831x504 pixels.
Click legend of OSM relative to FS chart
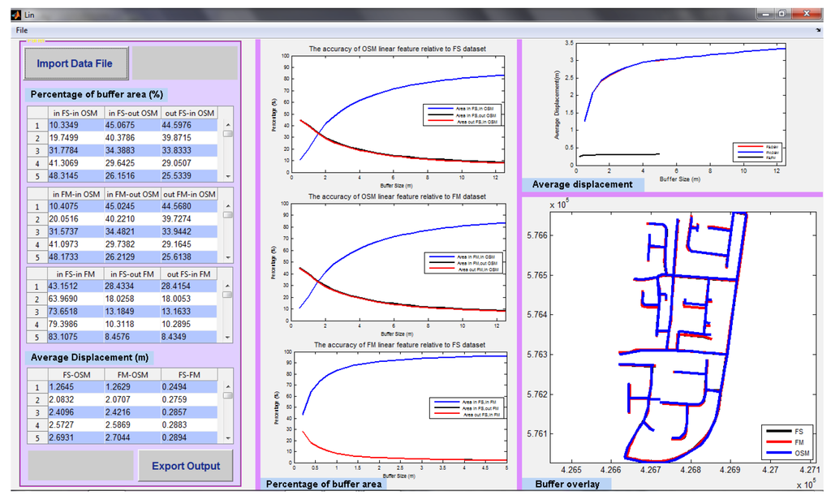[x=463, y=115]
